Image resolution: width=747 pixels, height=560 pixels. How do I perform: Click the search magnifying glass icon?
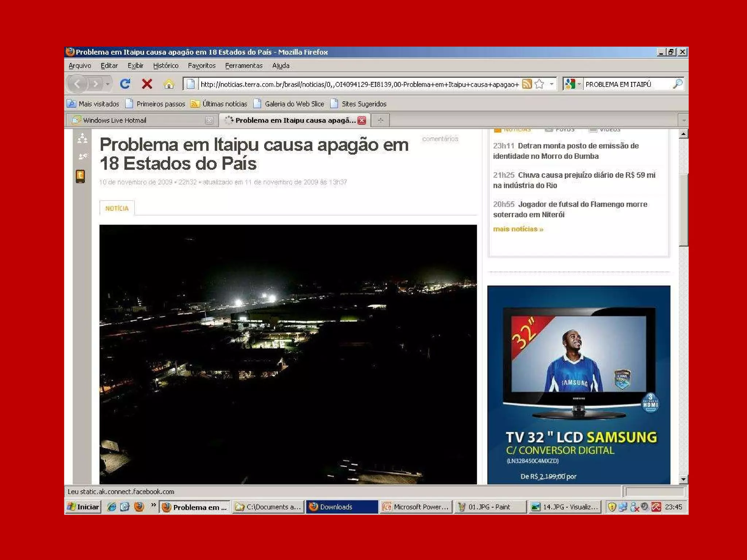[677, 84]
